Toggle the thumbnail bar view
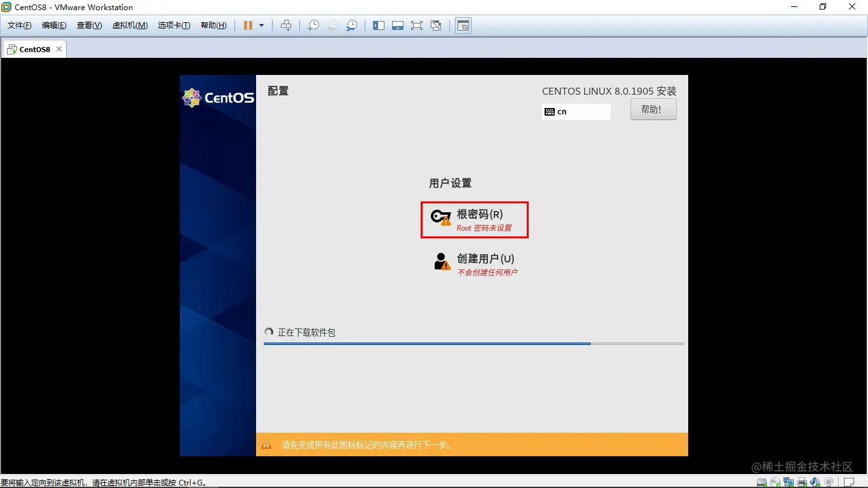868x488 pixels. 398,25
